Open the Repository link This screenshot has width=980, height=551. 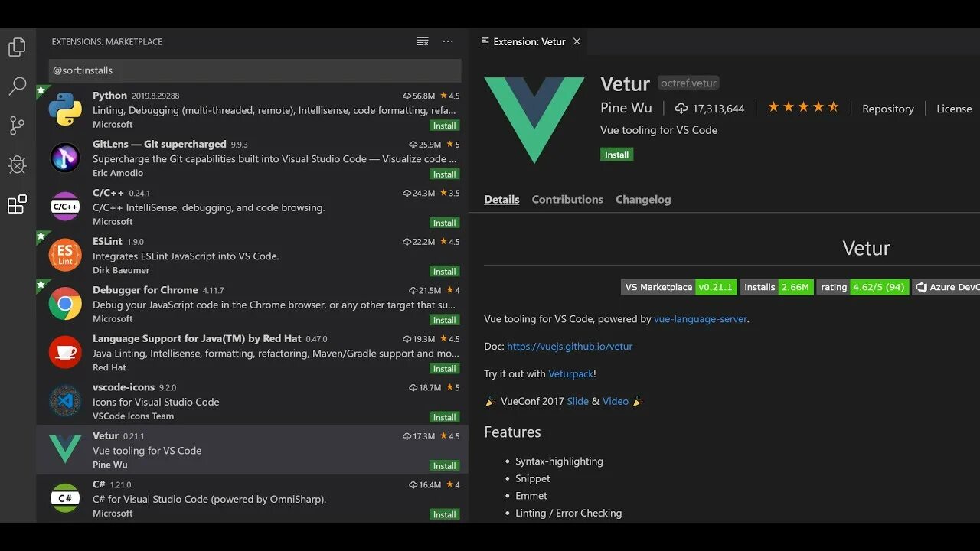pos(888,109)
